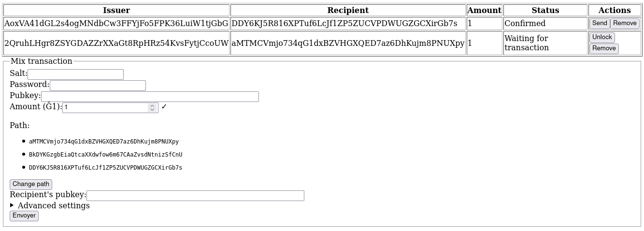Select first path node aMTMCVmjo734qG1dx…
The width and height of the screenshot is (644, 231).
point(104,142)
